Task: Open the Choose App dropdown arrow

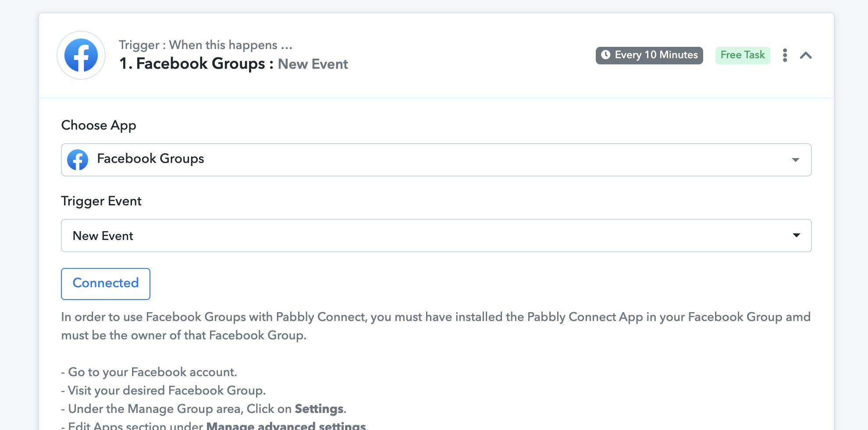Action: point(795,160)
